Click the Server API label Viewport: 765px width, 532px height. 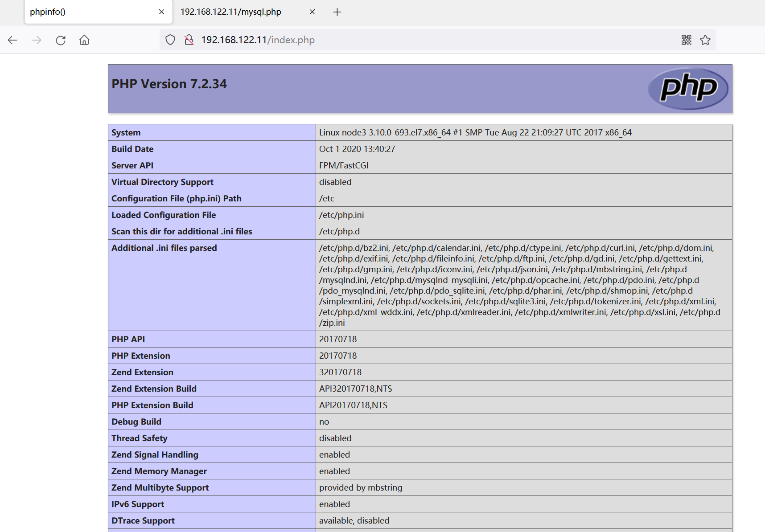click(132, 165)
